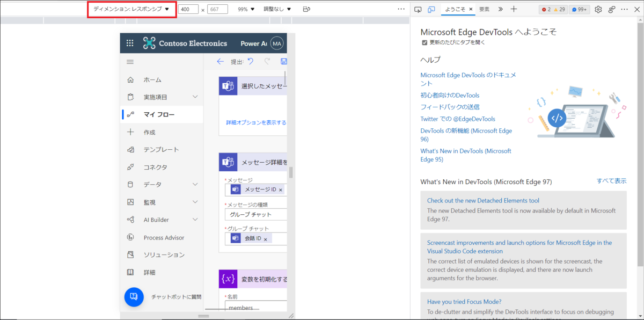Screen dimensions: 644x320
Task: Click the home icon beside ホーム
Action: [x=130, y=79]
